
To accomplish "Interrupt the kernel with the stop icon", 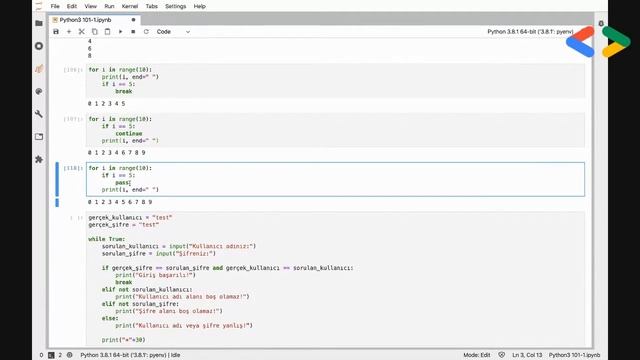I will click(133, 31).
